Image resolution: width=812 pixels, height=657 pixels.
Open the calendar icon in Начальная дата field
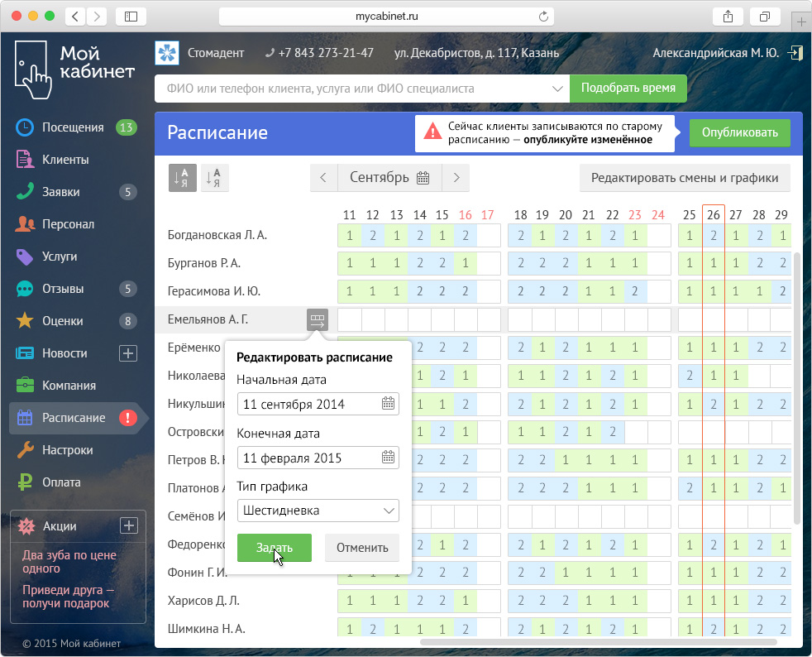coord(388,404)
